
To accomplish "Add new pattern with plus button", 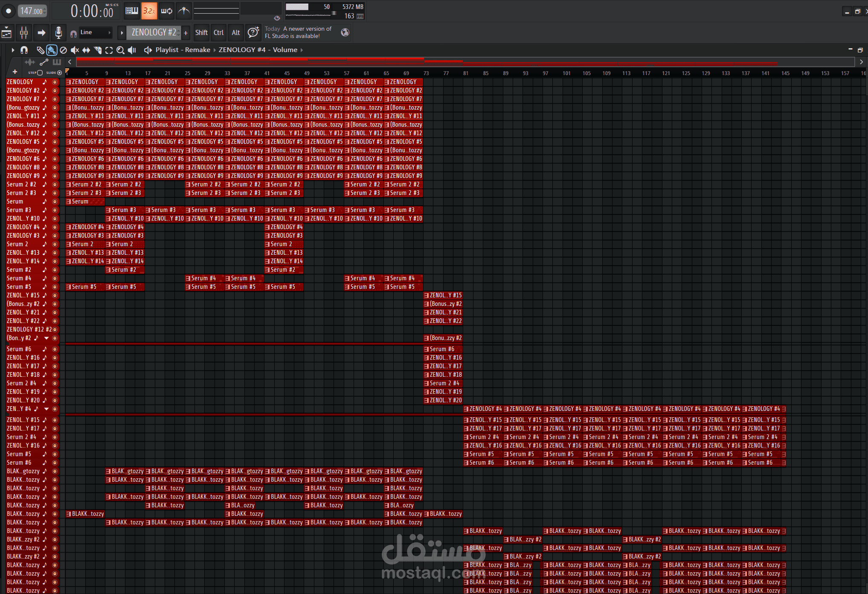I will (186, 33).
